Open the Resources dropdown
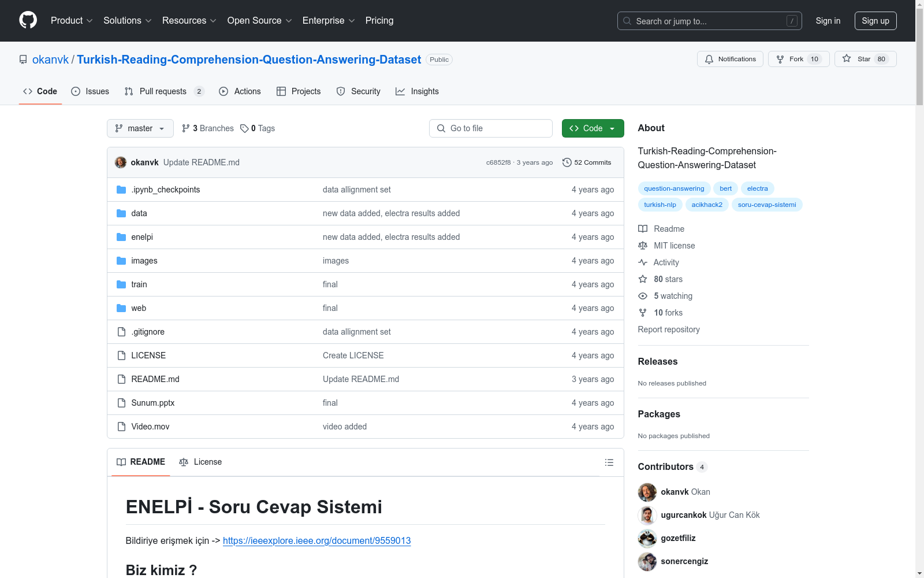The width and height of the screenshot is (924, 578). [189, 21]
